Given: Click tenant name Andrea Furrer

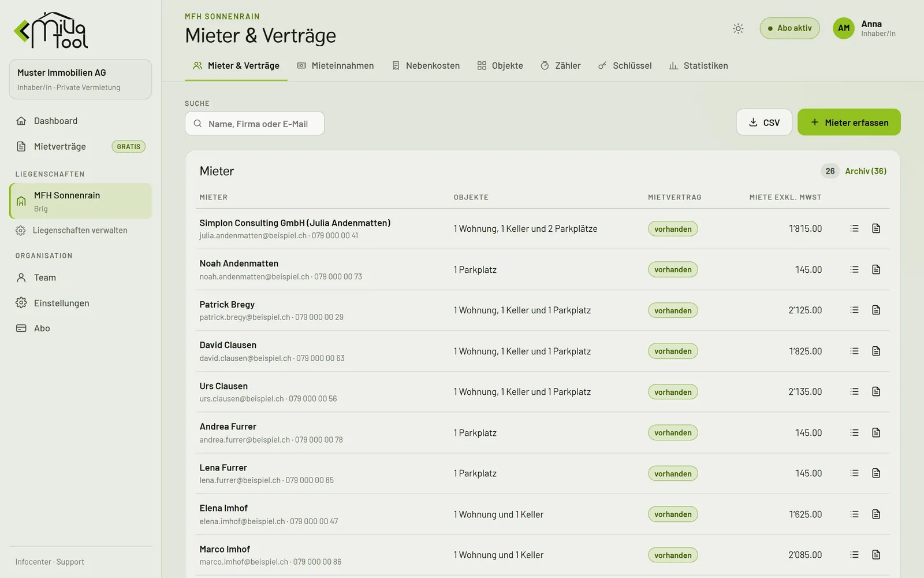Looking at the screenshot, I should [x=228, y=427].
